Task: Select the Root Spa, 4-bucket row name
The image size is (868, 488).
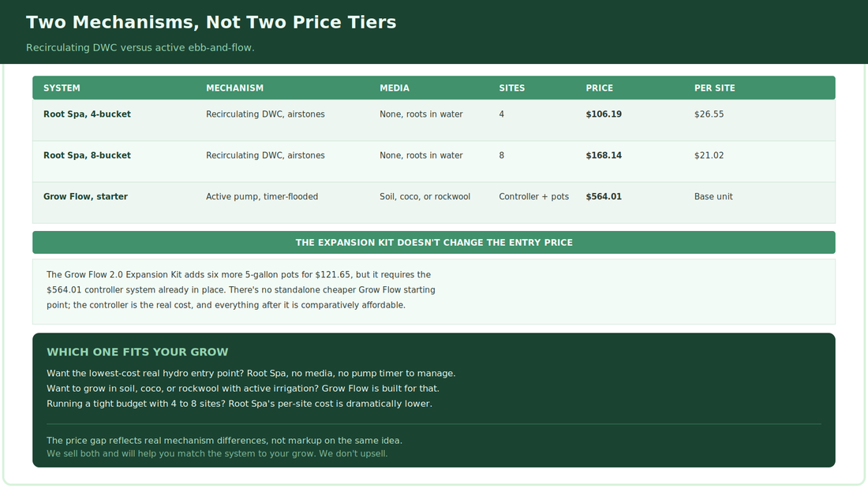Action: coord(87,114)
